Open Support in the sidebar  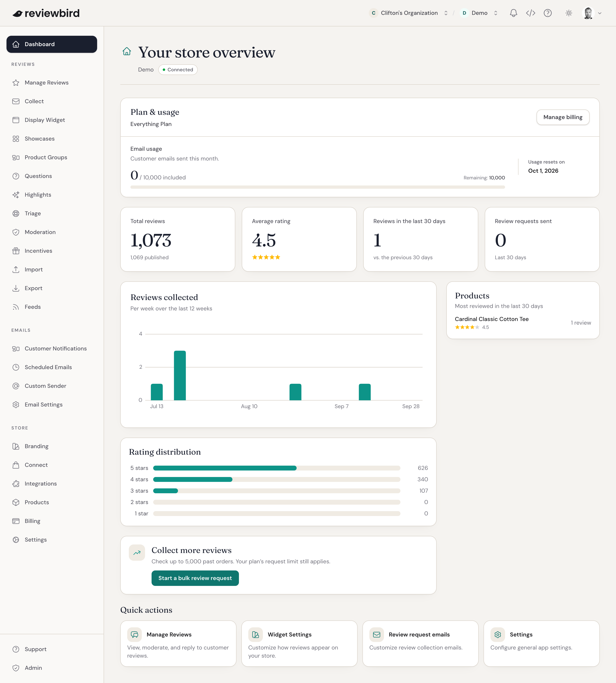pyautogui.click(x=52, y=649)
